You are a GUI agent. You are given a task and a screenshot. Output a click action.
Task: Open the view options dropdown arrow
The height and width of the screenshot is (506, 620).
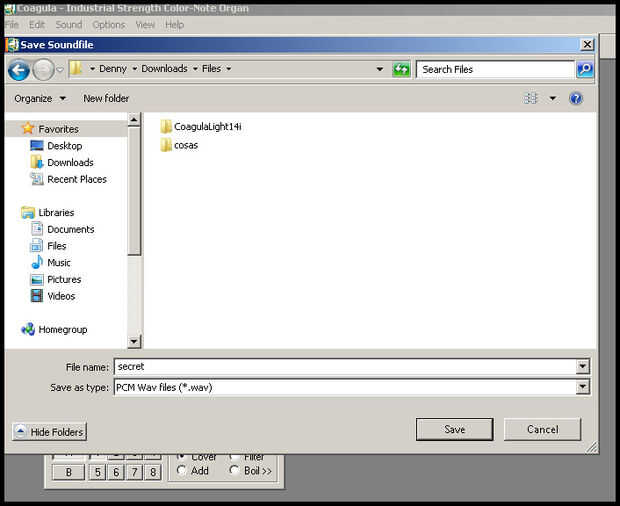[552, 98]
